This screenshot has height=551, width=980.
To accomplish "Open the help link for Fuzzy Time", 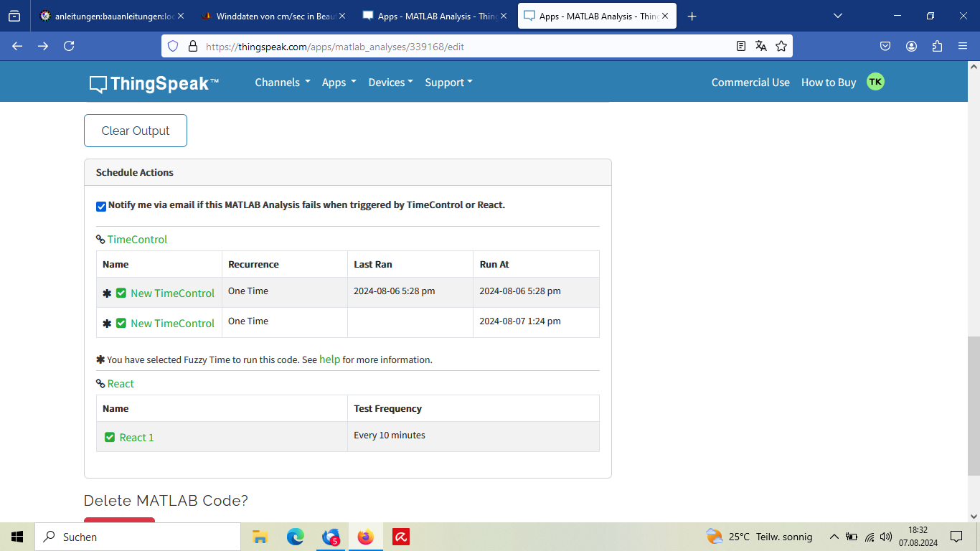I will [x=329, y=359].
